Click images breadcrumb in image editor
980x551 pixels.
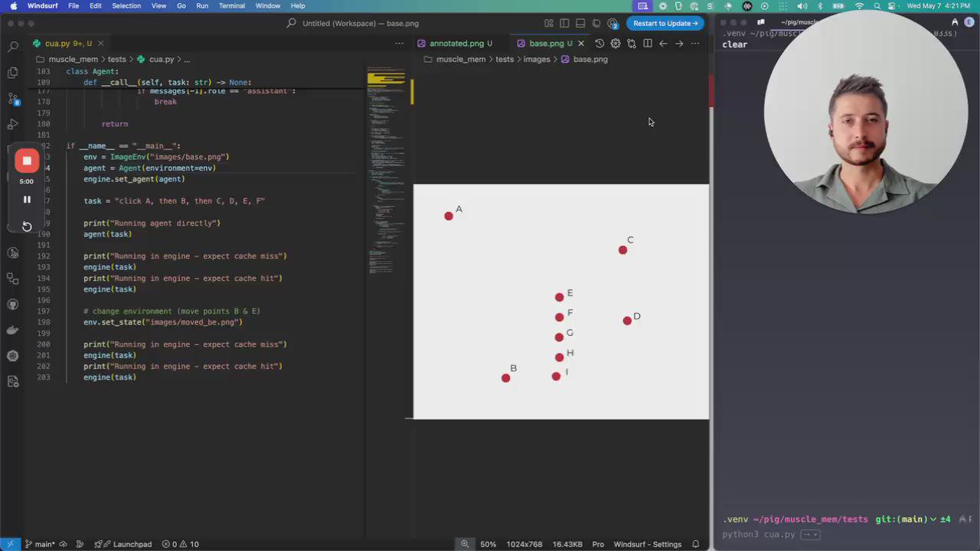[x=537, y=59]
